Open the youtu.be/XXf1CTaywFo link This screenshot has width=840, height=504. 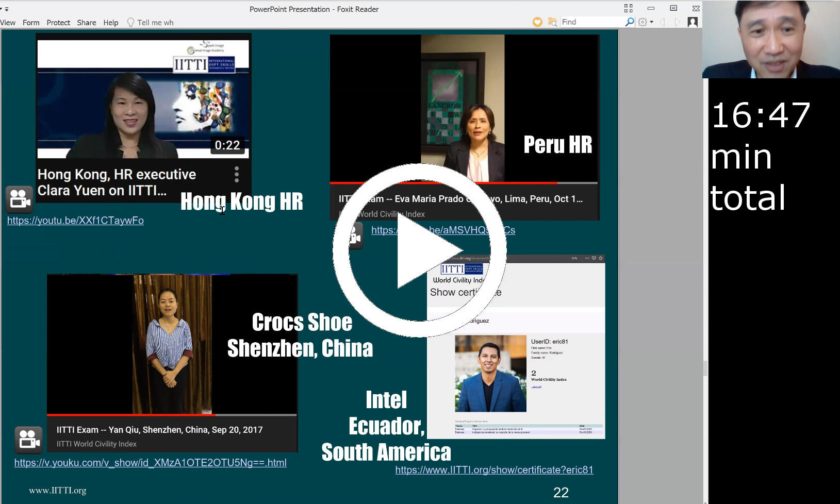75,221
